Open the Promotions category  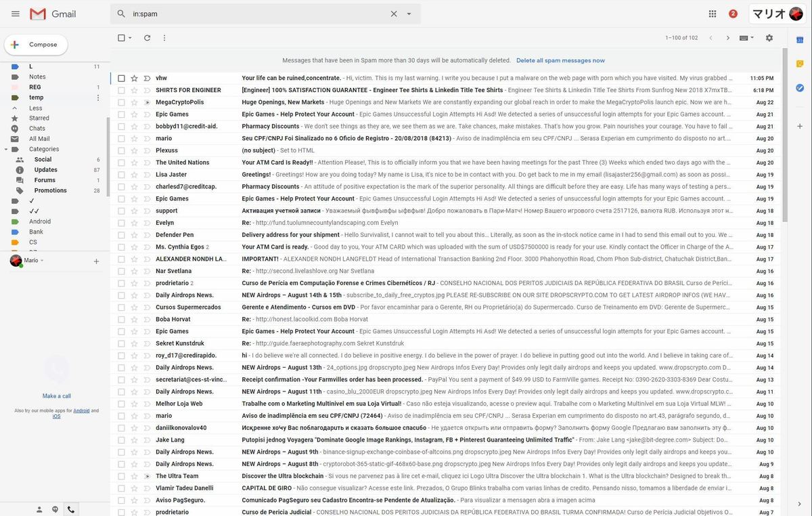coord(51,191)
